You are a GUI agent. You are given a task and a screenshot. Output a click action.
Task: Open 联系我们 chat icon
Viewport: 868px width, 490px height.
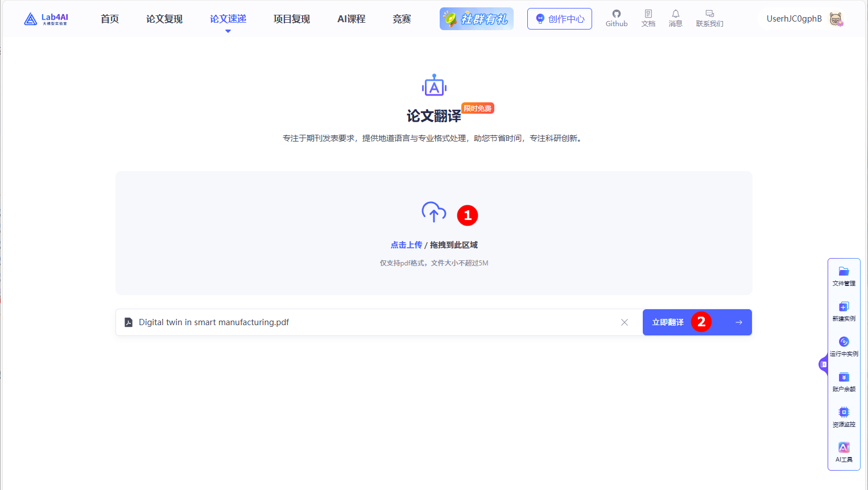(x=709, y=18)
